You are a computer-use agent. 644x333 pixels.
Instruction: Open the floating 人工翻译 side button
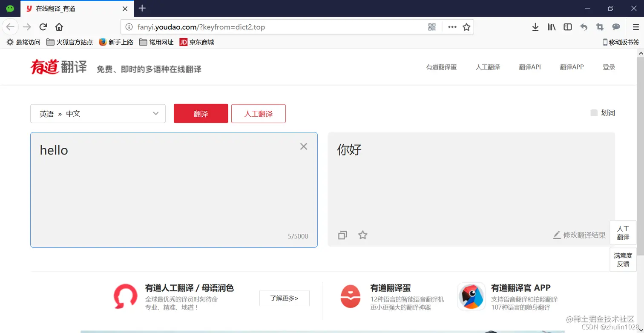[623, 233]
